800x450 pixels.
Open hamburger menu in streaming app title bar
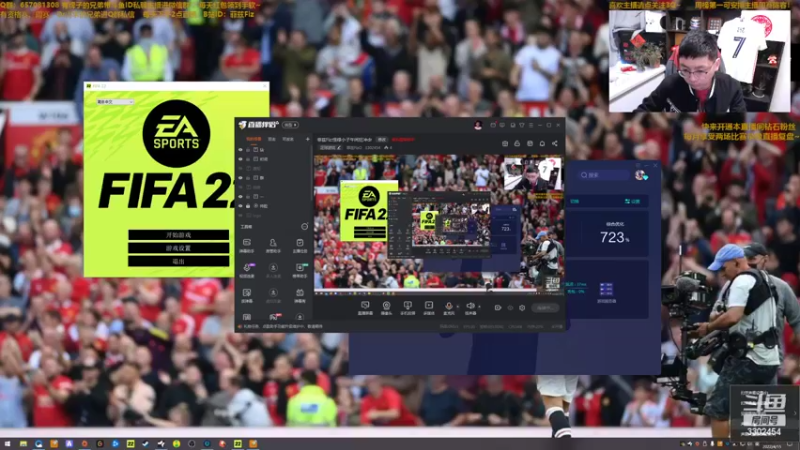531,125
